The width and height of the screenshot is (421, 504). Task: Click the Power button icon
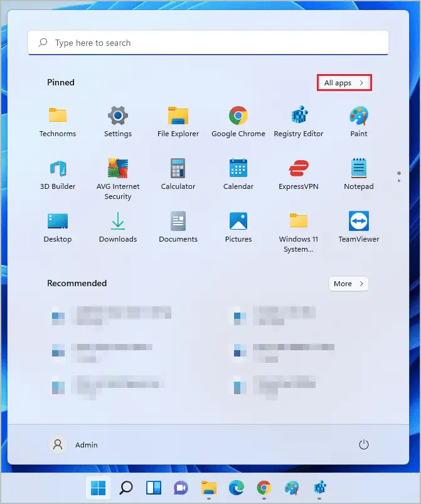tap(363, 444)
